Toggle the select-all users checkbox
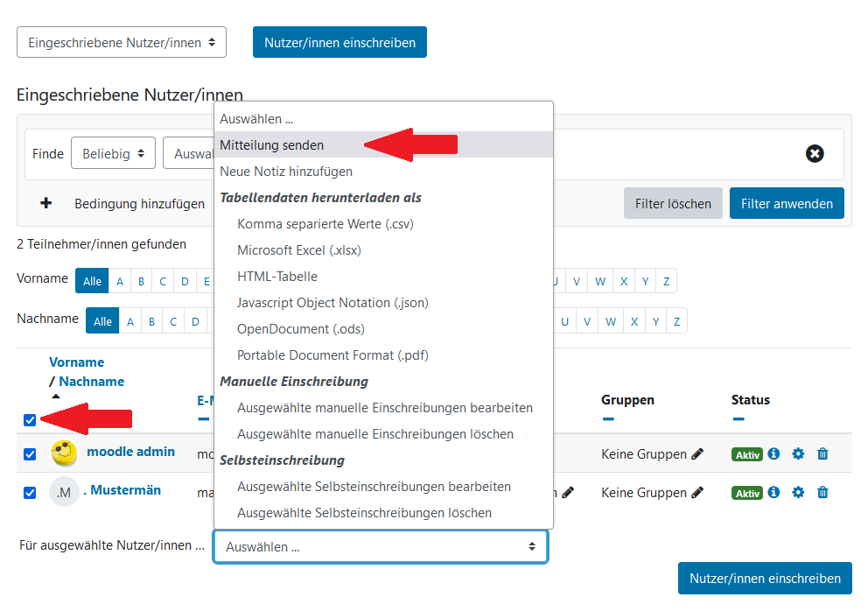 point(30,420)
